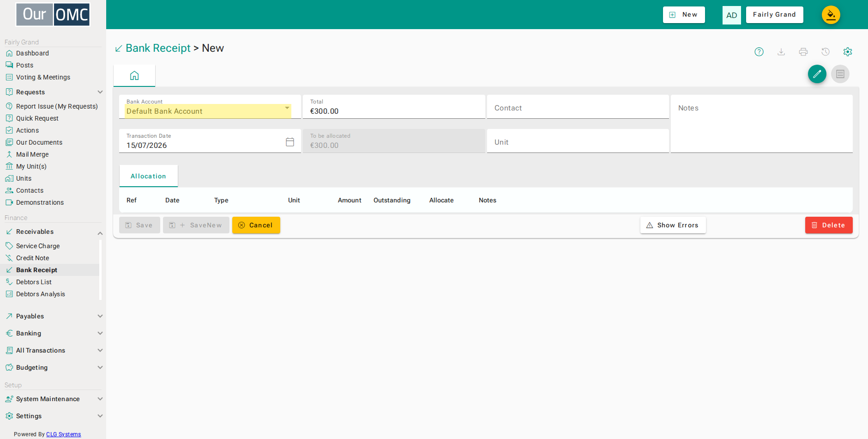868x439 pixels.
Task: Click the New button in top bar
Action: pos(684,15)
